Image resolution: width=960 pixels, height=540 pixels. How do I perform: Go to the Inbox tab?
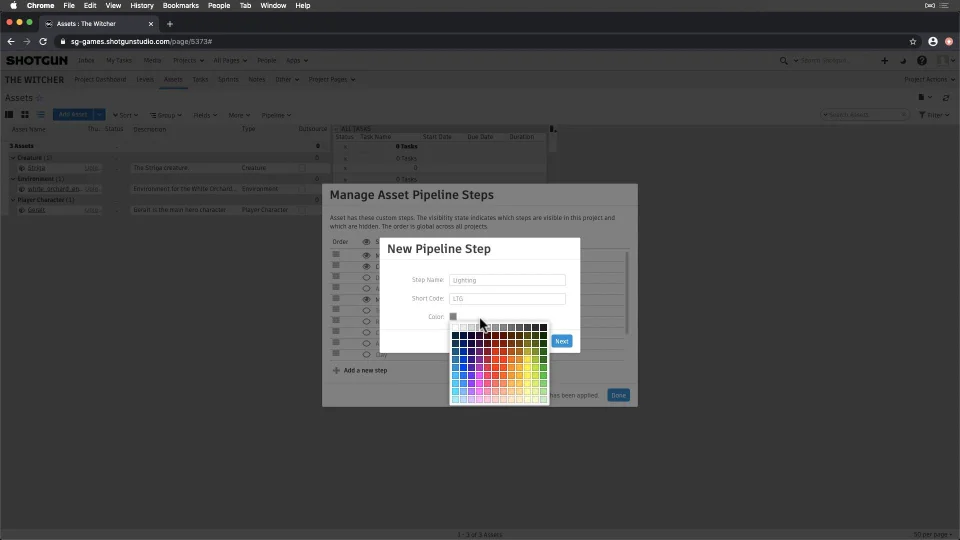[86, 61]
